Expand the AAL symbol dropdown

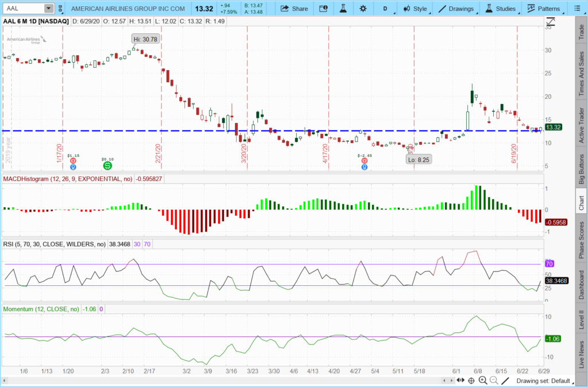point(49,8)
